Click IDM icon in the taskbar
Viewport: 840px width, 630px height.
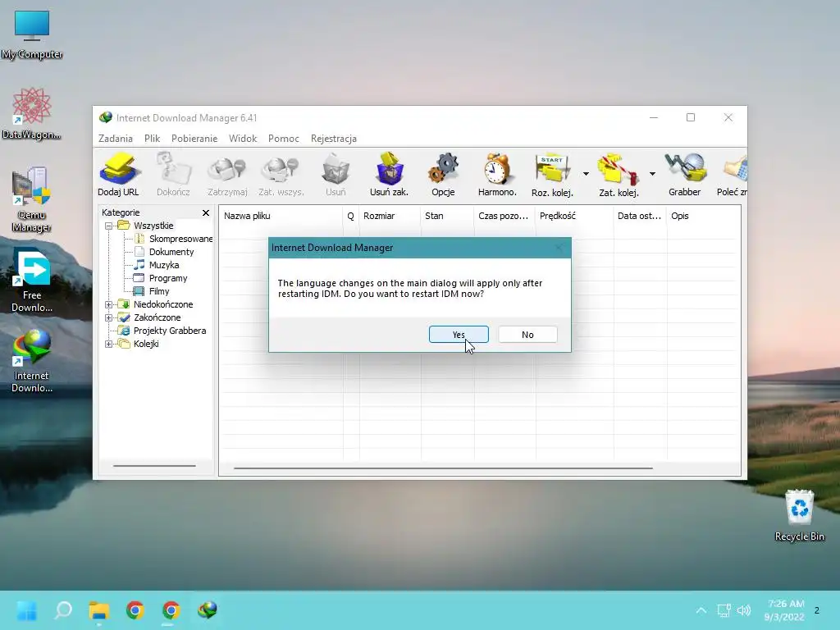[208, 610]
